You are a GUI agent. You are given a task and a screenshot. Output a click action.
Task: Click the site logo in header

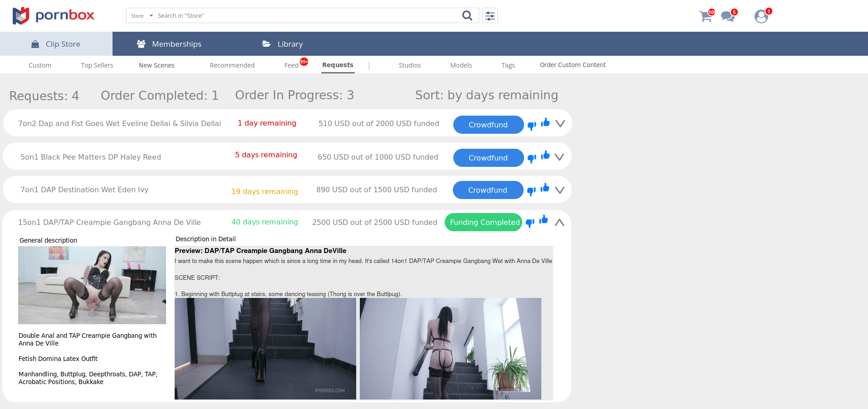(x=54, y=16)
